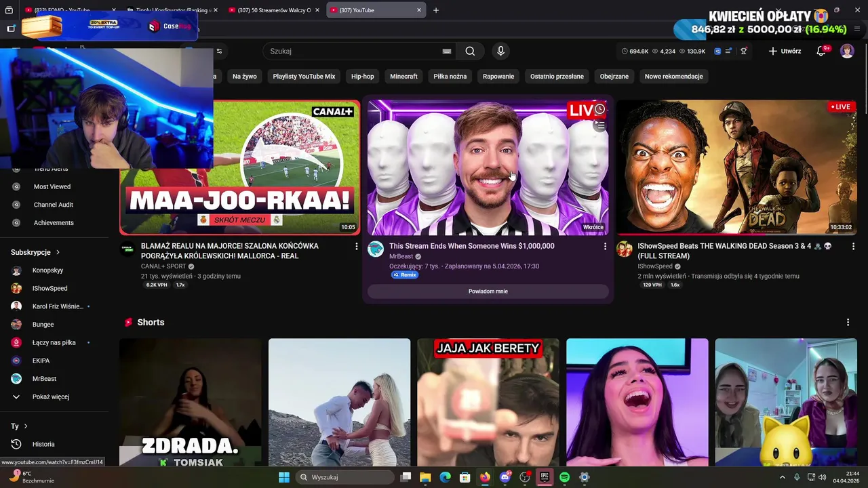Open CANAL+ SPORT channel avatar
Image resolution: width=868 pixels, height=488 pixels.
127,249
